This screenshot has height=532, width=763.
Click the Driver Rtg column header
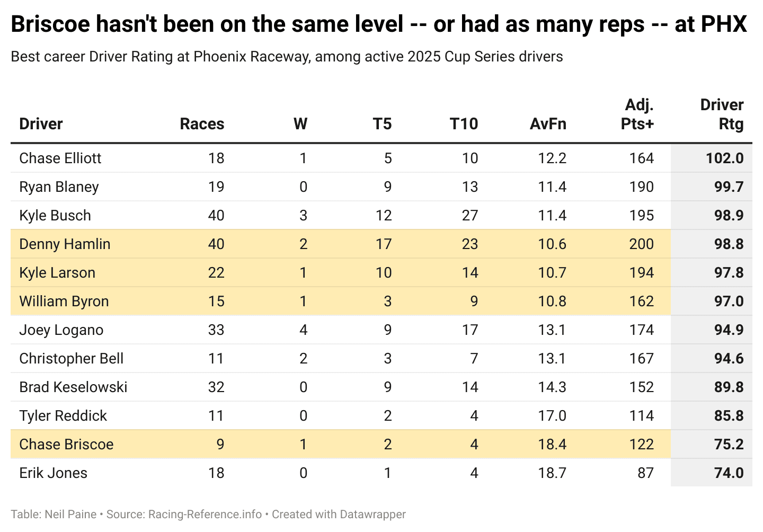(x=722, y=114)
